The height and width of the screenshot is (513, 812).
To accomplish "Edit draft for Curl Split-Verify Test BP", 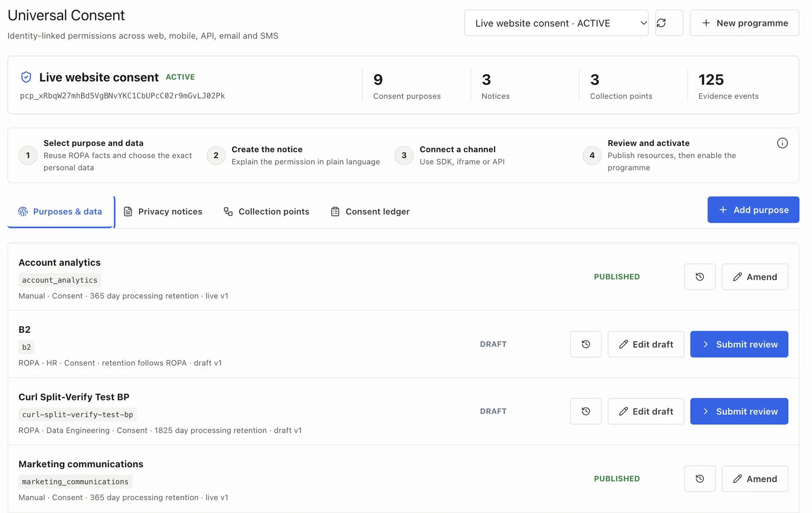I will point(646,411).
